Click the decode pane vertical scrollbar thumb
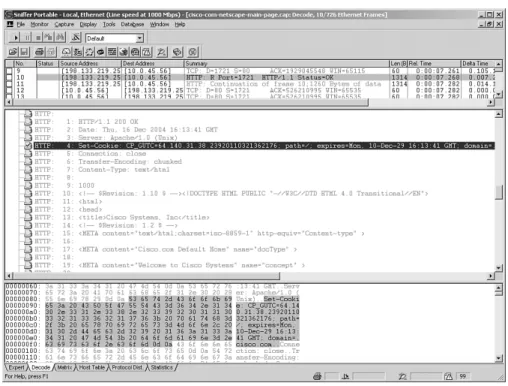This screenshot has height=386, width=508. (499, 193)
